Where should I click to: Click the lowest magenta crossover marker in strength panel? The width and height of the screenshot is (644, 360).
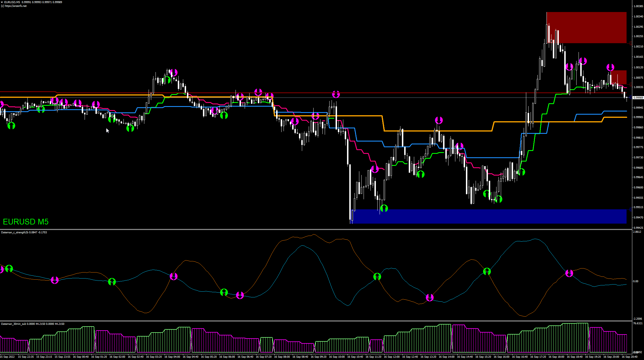click(430, 298)
